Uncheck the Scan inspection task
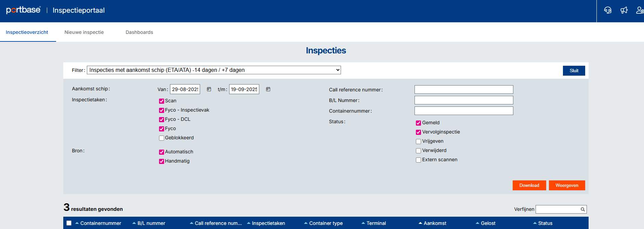The height and width of the screenshot is (229, 644). [161, 101]
